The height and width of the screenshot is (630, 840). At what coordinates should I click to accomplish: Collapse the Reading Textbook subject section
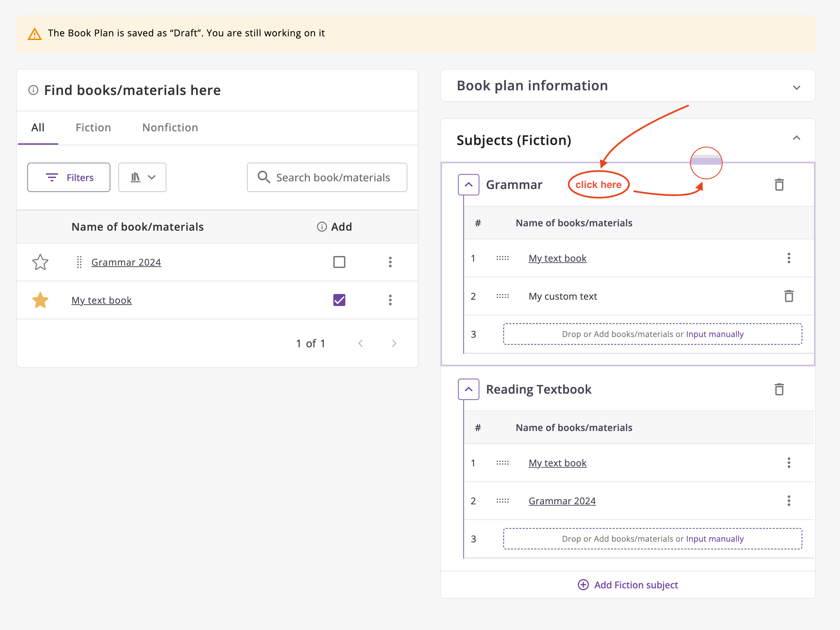point(468,389)
